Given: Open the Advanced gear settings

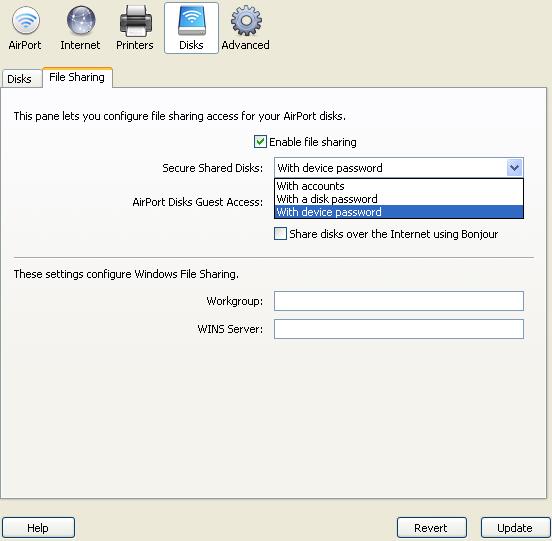Looking at the screenshot, I should 246,28.
